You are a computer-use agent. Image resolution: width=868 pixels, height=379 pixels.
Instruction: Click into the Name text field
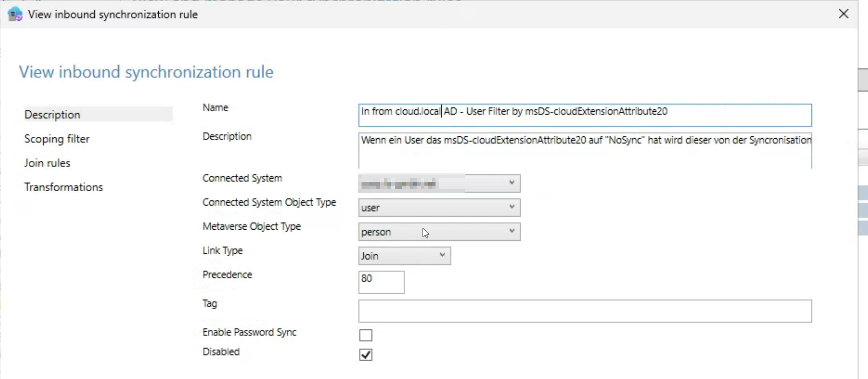click(x=584, y=115)
